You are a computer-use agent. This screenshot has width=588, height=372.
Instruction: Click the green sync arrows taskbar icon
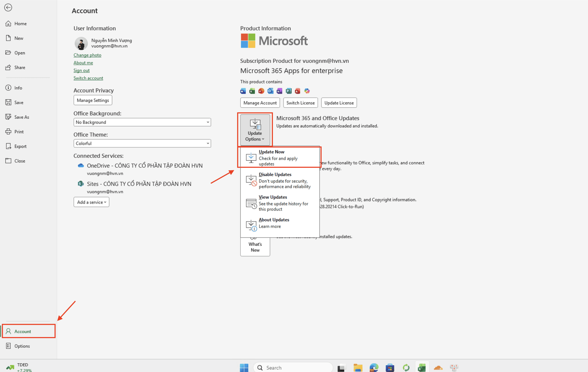pyautogui.click(x=406, y=368)
